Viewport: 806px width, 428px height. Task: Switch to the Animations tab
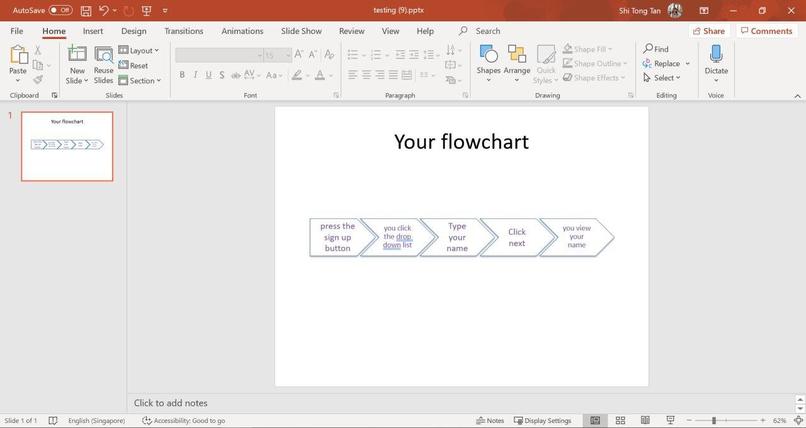[x=243, y=31]
